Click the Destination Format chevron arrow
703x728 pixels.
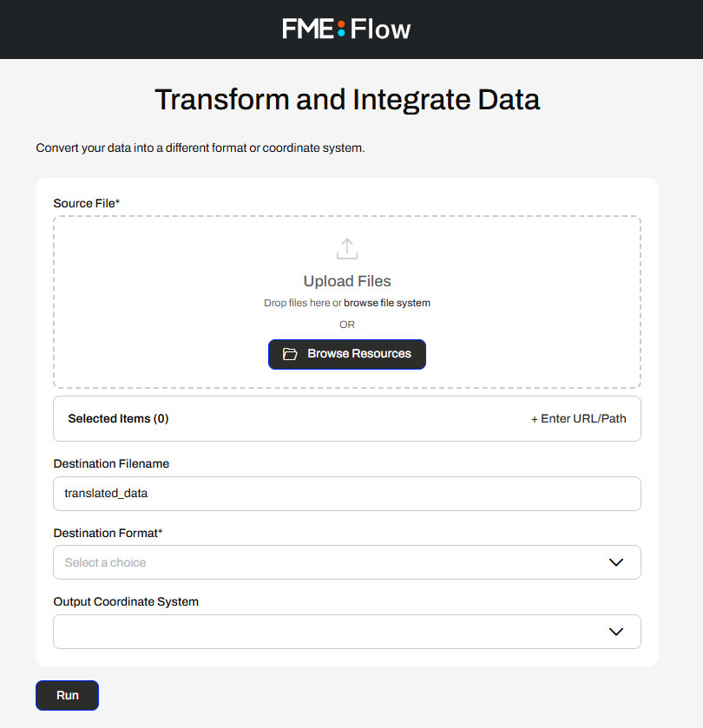[x=616, y=562]
